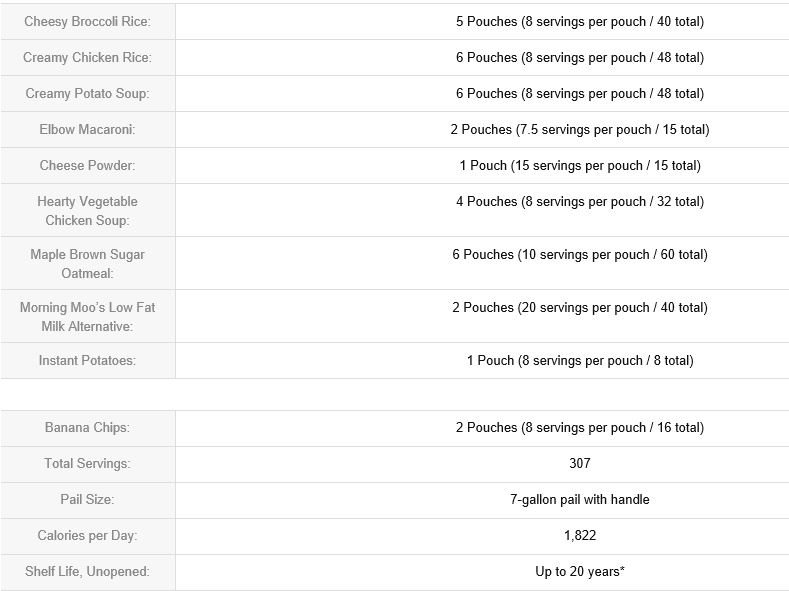Select the Calories per Day label

(88, 536)
